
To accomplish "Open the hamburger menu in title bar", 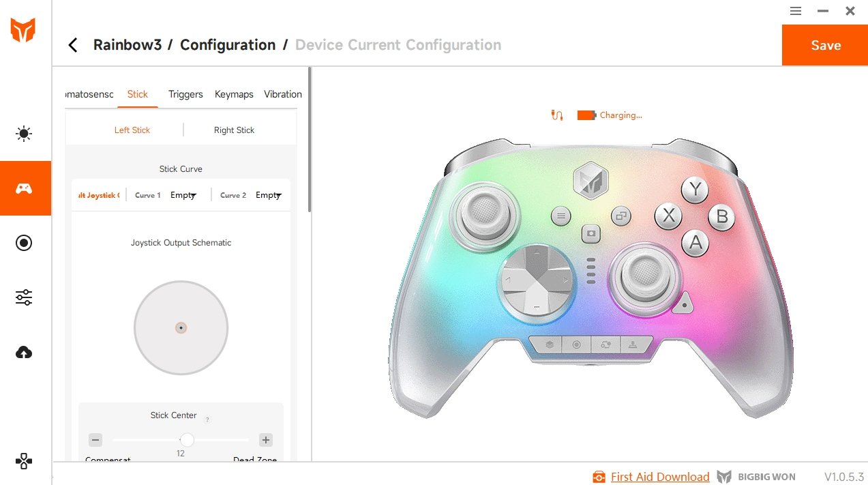I will 796,11.
